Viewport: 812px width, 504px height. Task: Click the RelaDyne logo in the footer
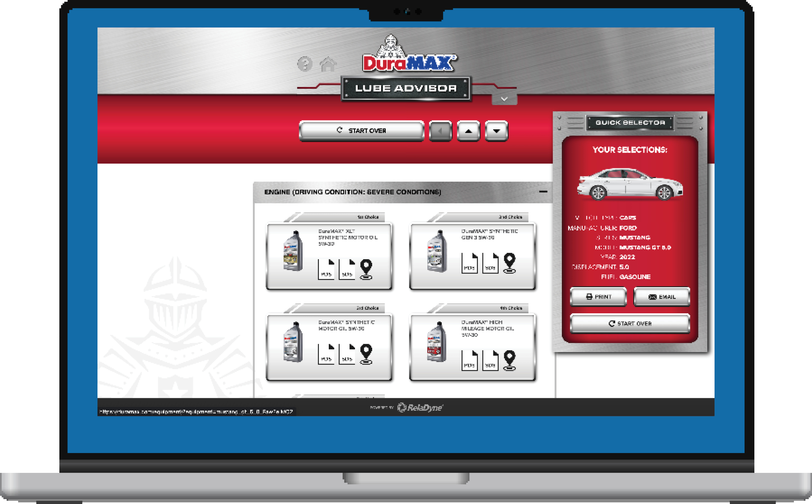(420, 407)
